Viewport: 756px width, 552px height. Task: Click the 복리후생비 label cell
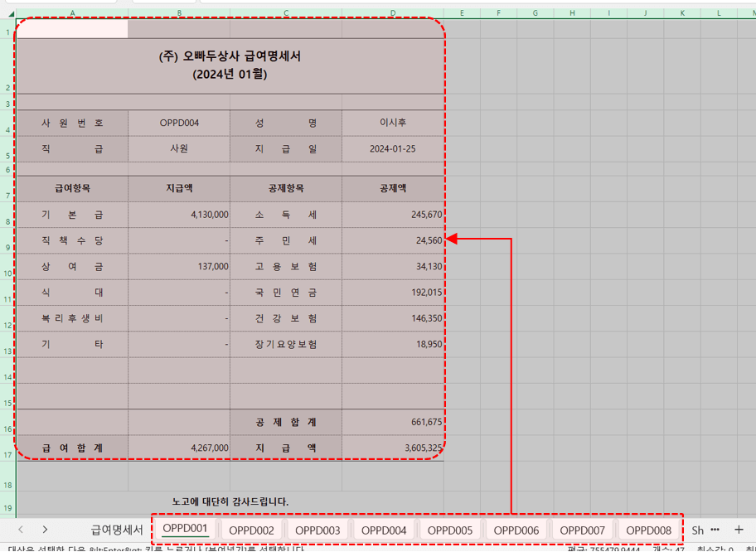(72, 318)
